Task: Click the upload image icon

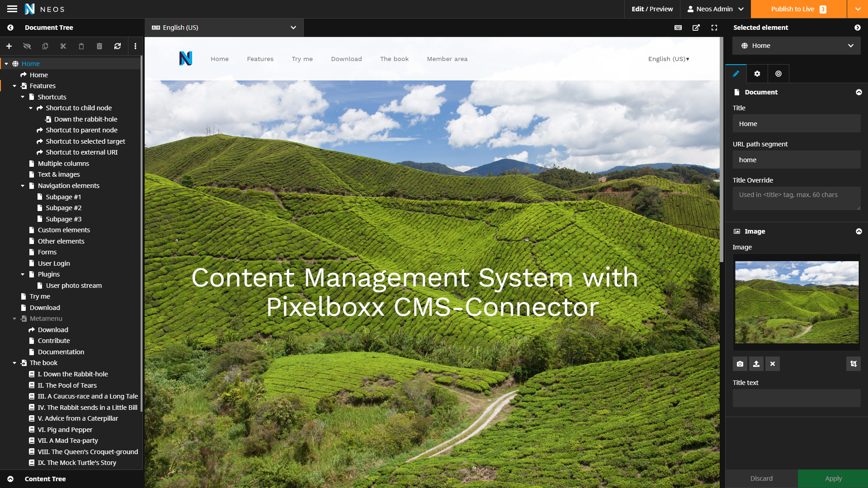Action: [756, 364]
